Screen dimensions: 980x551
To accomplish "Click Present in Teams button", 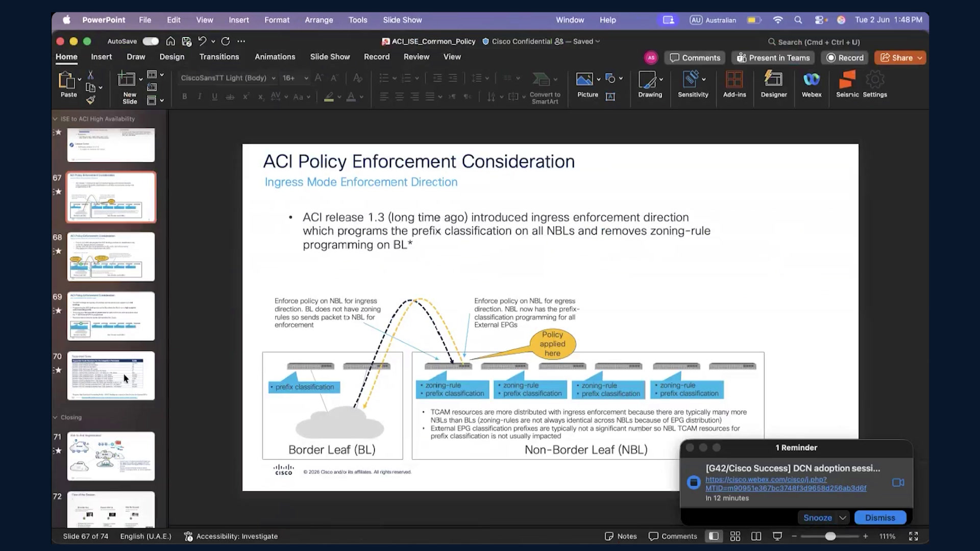I will (x=773, y=58).
